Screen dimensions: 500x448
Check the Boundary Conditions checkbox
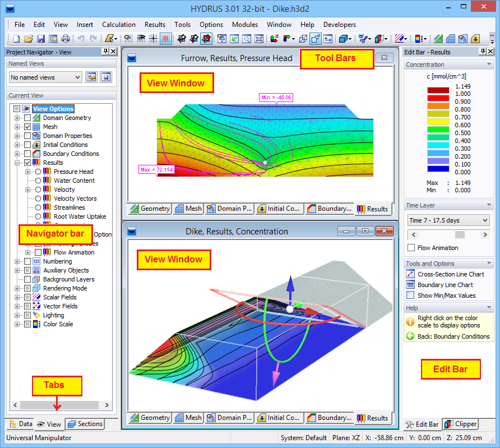(x=27, y=154)
